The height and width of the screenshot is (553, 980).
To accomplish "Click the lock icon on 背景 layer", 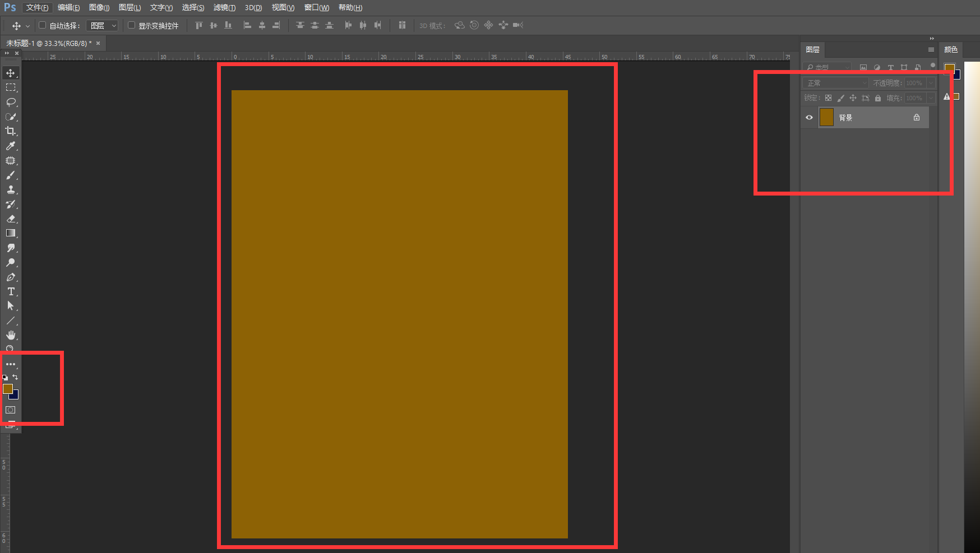I will [x=917, y=118].
